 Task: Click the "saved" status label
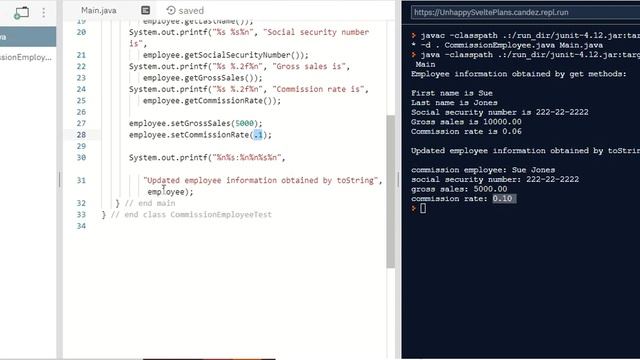(191, 11)
